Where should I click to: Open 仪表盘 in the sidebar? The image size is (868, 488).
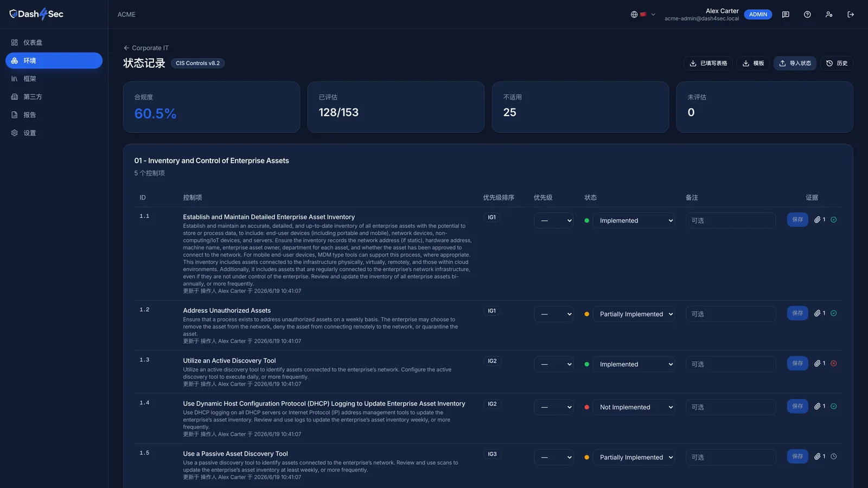coord(54,42)
